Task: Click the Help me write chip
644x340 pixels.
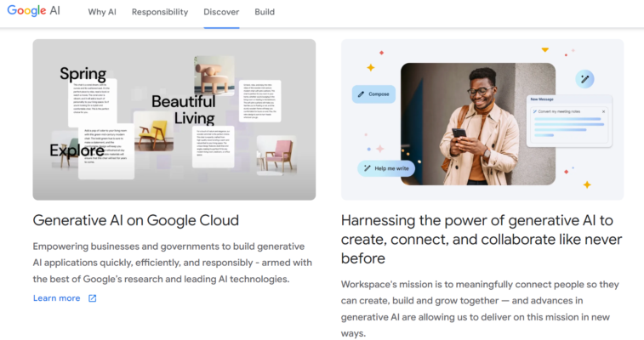Action: 386,168
